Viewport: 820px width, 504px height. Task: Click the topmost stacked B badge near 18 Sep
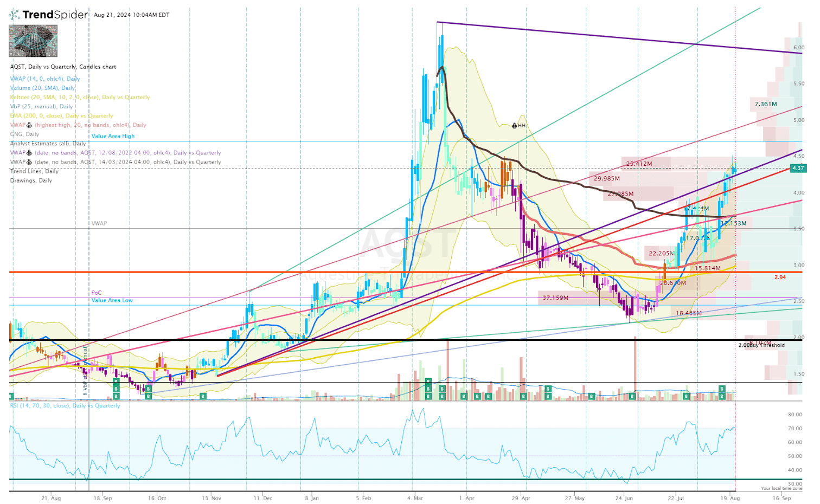pos(116,382)
